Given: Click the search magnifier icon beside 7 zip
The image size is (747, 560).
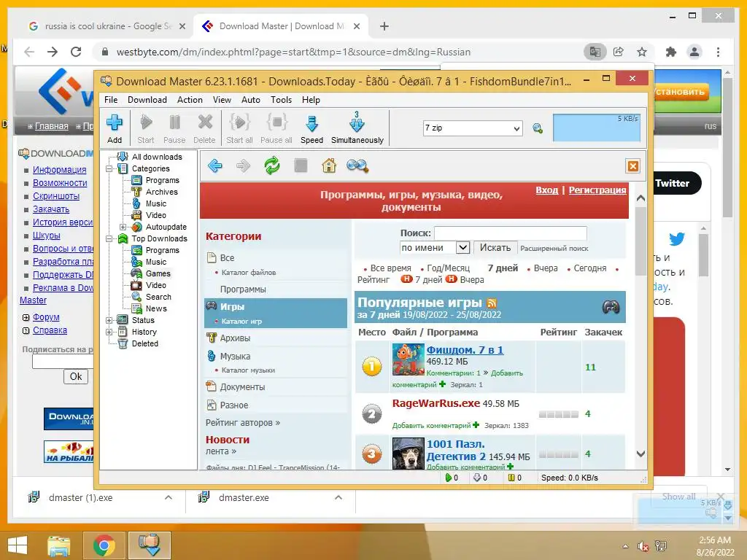Looking at the screenshot, I should [538, 128].
